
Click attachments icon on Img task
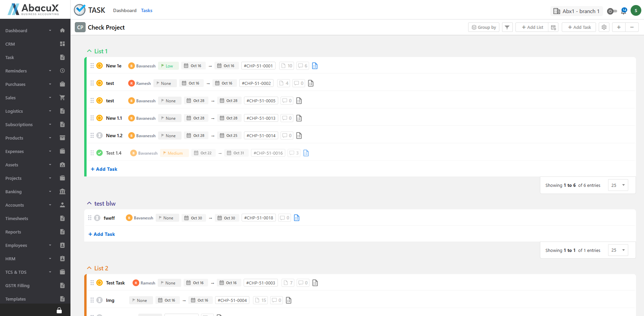coord(260,301)
